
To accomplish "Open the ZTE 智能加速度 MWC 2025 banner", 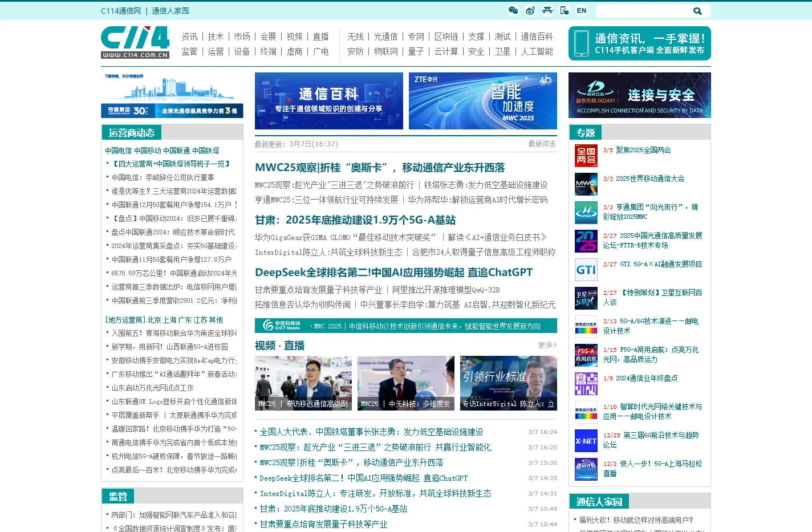I will 483,101.
